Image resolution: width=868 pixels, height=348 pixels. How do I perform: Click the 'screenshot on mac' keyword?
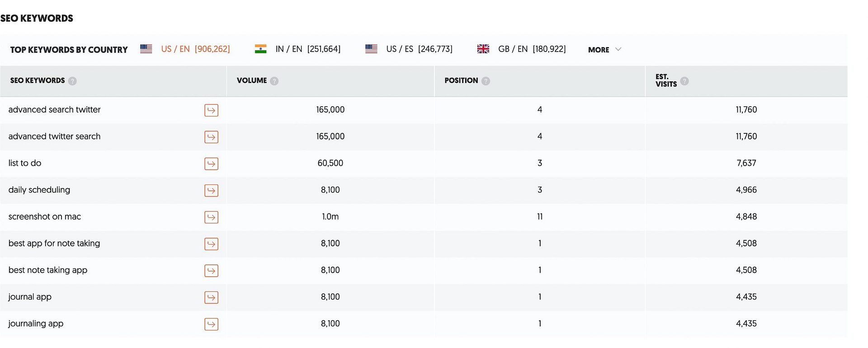pyautogui.click(x=45, y=216)
